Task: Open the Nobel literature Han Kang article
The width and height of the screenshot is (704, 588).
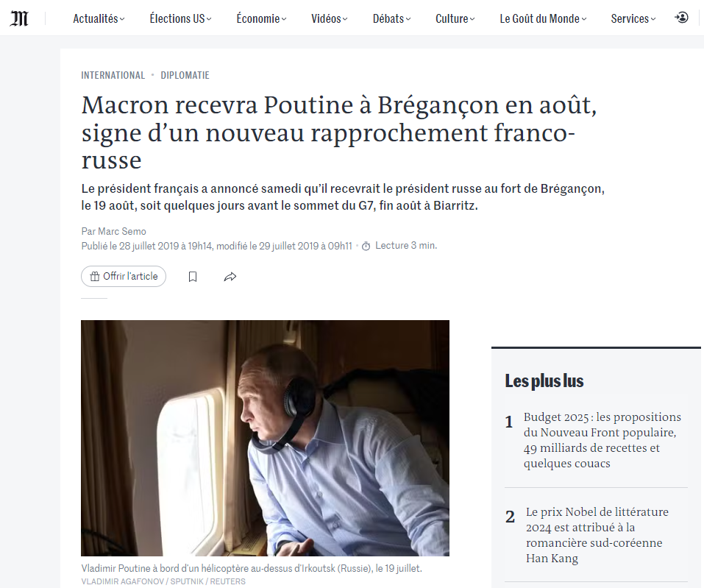Action: pos(597,535)
